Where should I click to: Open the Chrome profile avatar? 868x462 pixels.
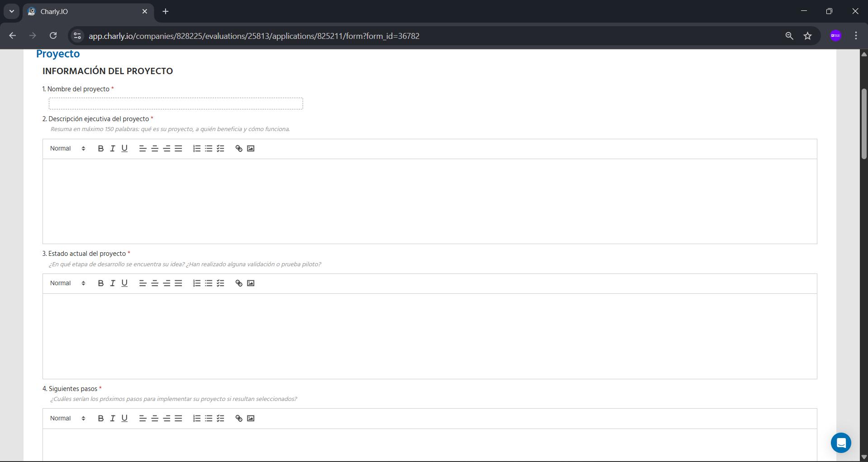click(835, 36)
